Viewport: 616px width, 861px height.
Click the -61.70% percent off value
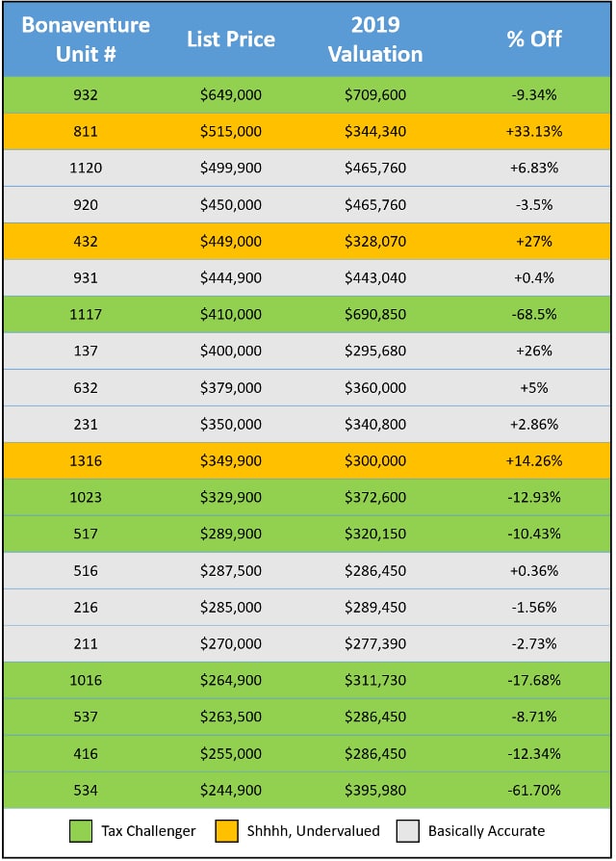coord(534,790)
